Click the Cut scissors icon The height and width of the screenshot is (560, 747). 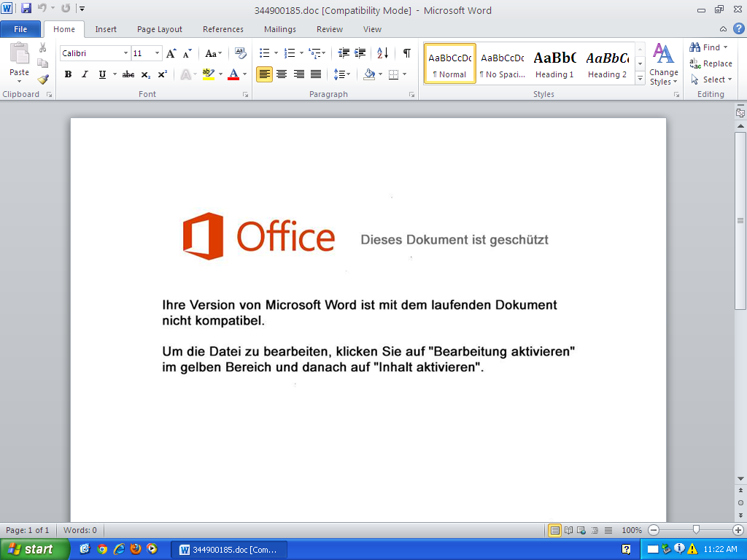[43, 47]
